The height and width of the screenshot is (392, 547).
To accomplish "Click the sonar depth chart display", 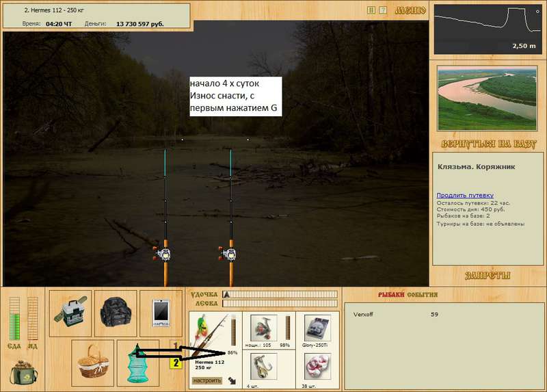I will click(x=488, y=29).
